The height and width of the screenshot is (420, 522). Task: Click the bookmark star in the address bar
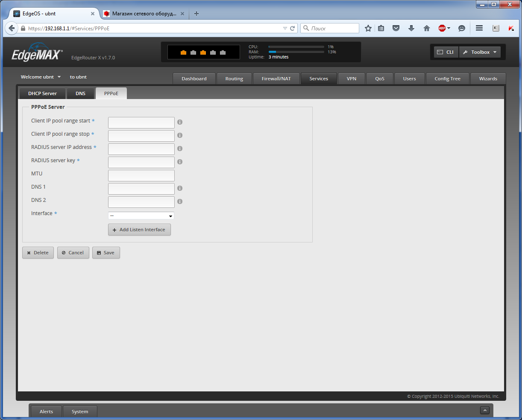368,28
